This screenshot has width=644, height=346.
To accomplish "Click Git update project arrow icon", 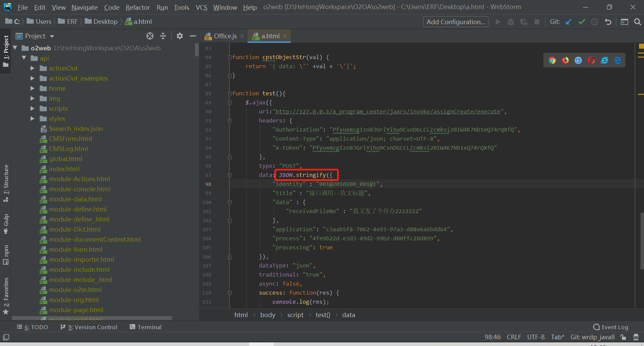I will 569,22.
